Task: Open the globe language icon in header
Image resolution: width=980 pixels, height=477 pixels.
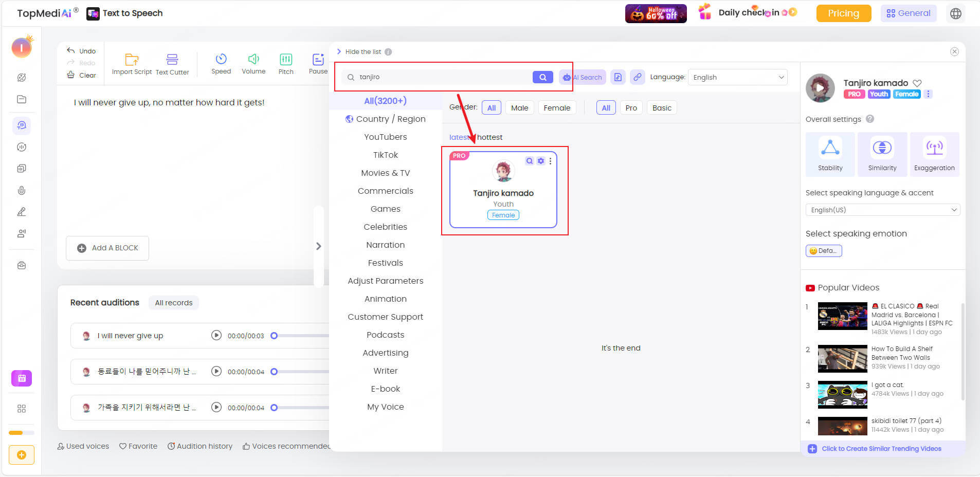Action: [x=955, y=13]
